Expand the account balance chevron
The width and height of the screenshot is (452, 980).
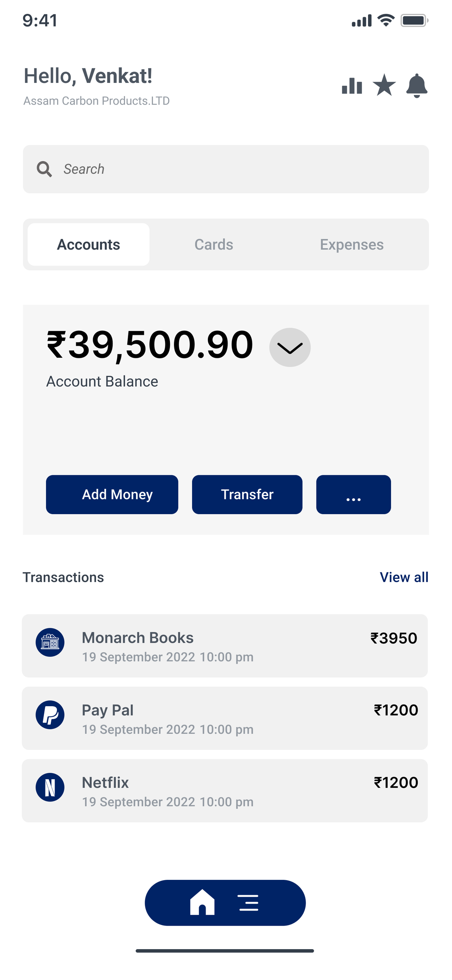290,347
